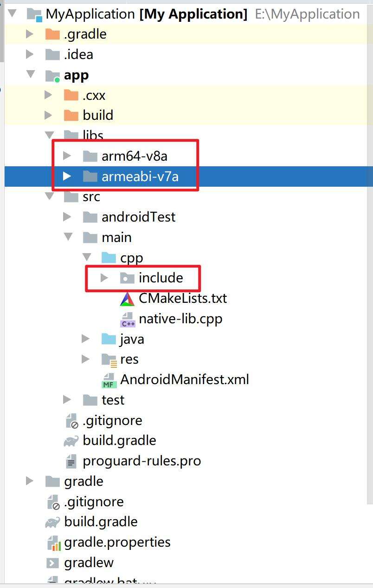Screen dimensions: 373x588
Task: Expand the include folder
Action: pos(104,278)
